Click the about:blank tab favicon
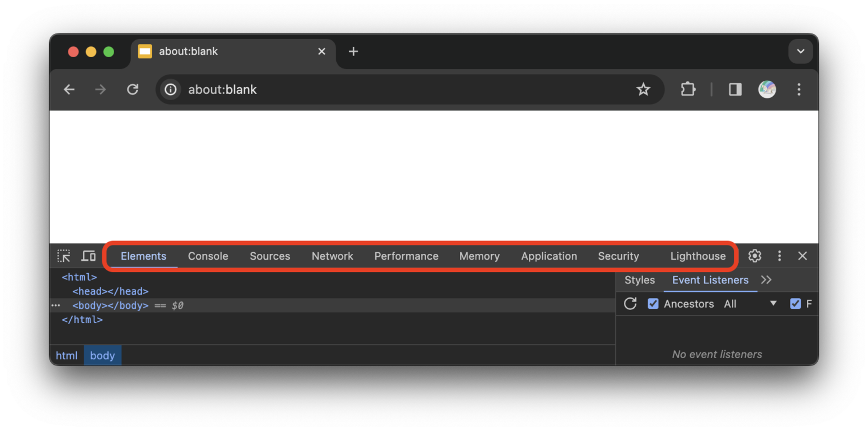868x431 pixels. [x=145, y=51]
